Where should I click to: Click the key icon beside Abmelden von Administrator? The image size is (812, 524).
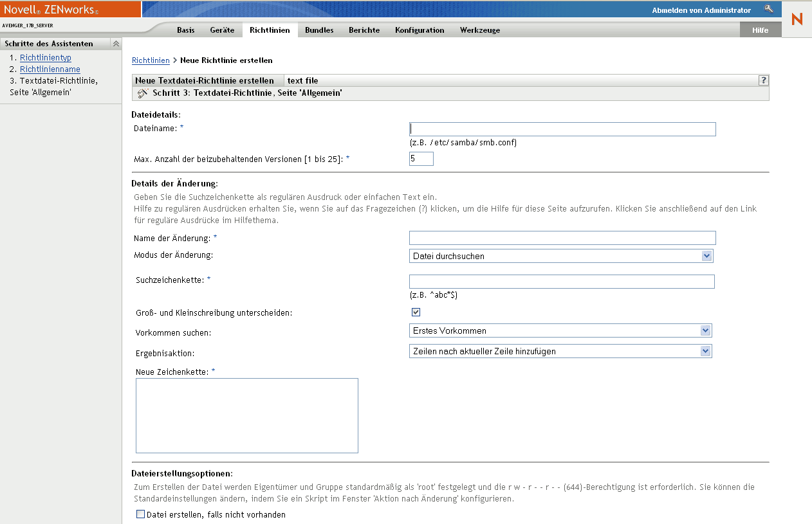pos(768,9)
